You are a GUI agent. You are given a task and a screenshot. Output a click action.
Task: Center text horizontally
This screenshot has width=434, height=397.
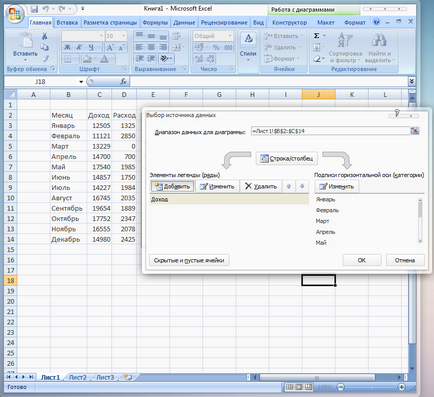pos(151,47)
